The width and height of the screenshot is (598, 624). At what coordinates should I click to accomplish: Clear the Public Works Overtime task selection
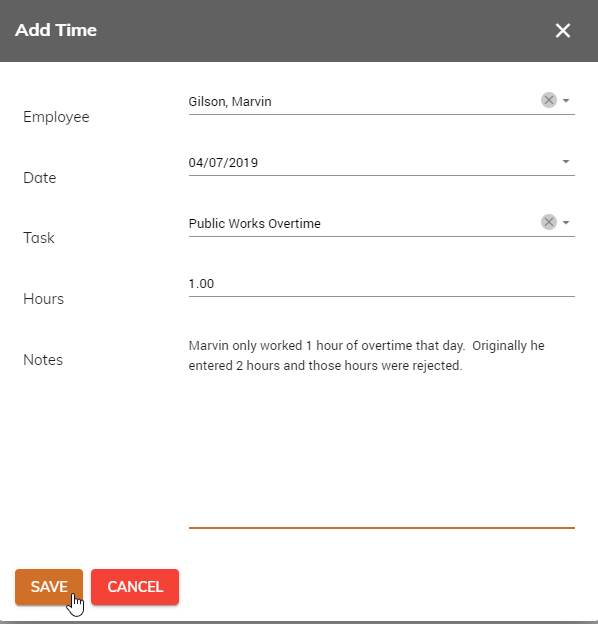tap(549, 222)
